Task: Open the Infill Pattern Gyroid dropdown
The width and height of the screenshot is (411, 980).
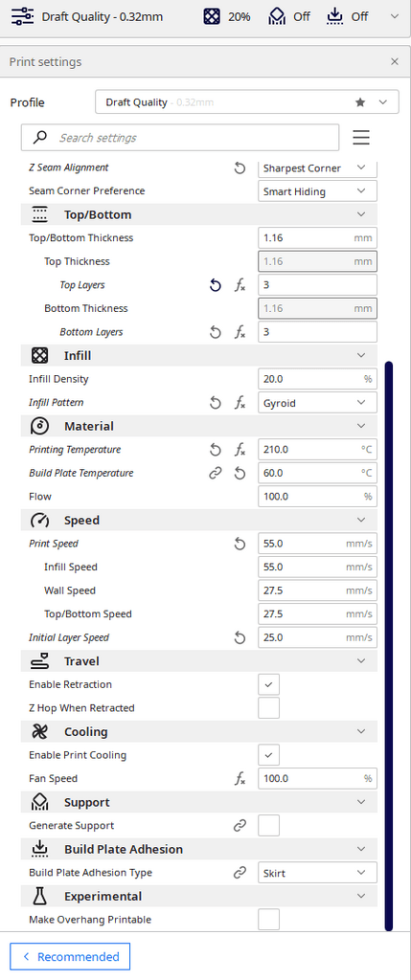Action: [x=318, y=403]
